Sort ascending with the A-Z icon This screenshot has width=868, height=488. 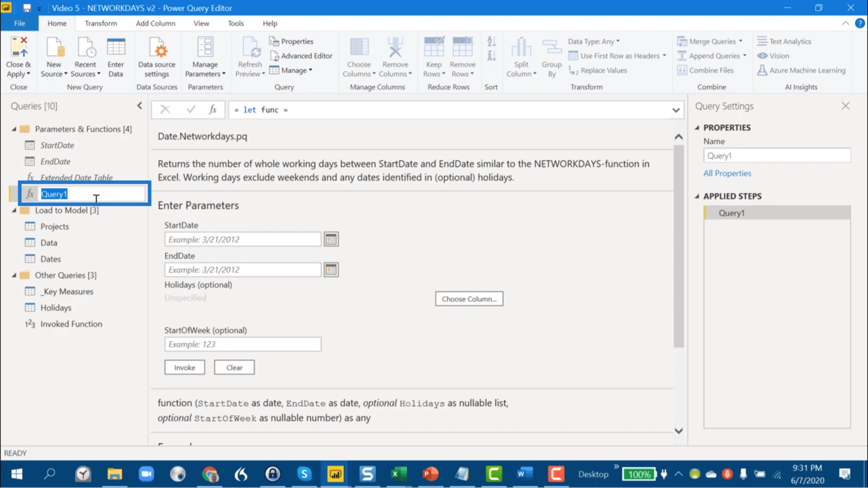(491, 41)
